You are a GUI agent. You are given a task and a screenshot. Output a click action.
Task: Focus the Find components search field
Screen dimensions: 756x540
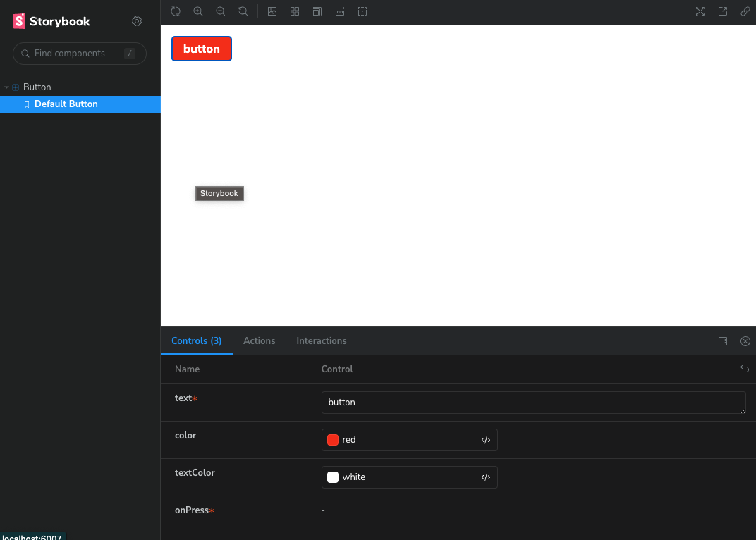[x=80, y=54]
